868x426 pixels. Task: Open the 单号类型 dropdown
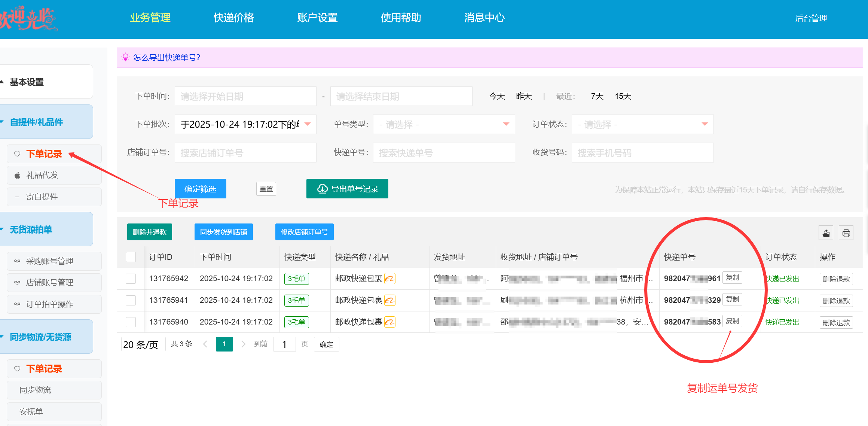444,124
